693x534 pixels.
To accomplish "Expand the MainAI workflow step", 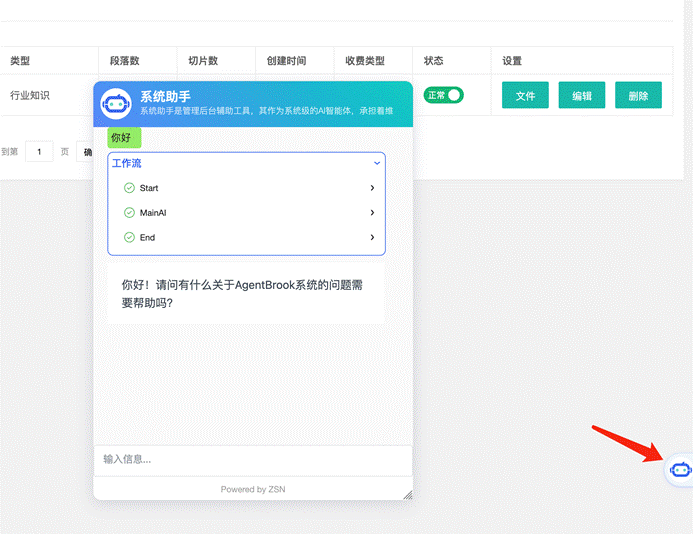I will point(372,213).
